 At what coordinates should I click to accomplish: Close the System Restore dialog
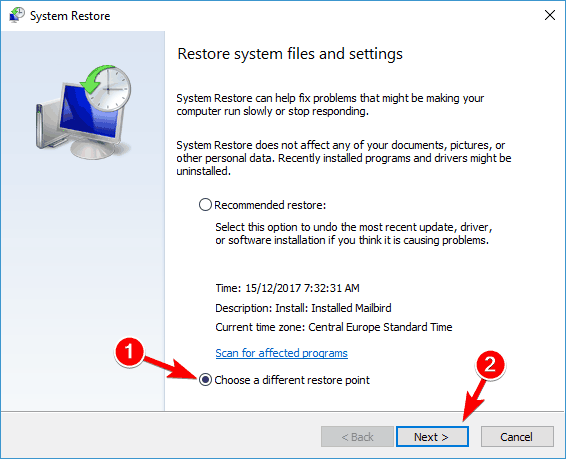(x=550, y=15)
